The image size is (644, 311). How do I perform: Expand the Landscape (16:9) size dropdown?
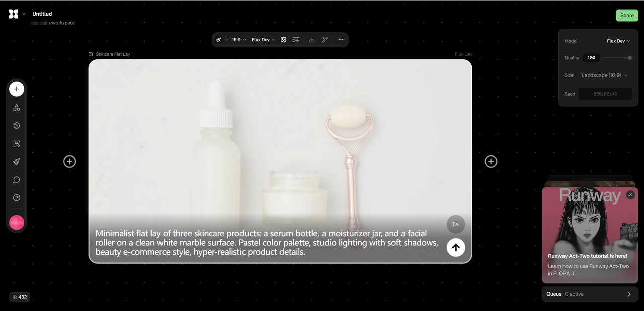(604, 75)
